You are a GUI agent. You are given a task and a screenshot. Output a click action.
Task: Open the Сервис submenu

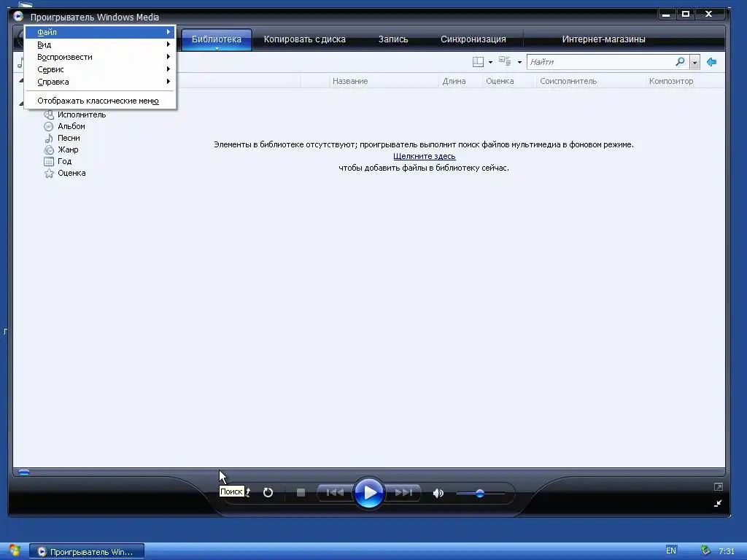tap(101, 69)
